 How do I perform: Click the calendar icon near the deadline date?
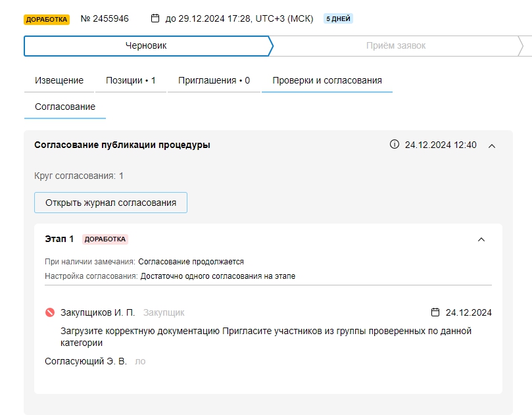click(155, 18)
